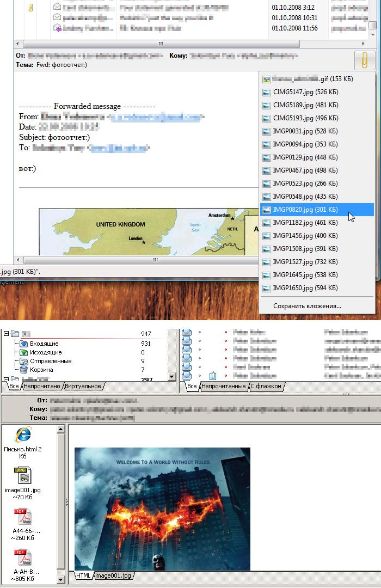Screen dimensions: 381x588
Task: Choose Сохранить вложения from attachment menu
Action: pyautogui.click(x=307, y=306)
